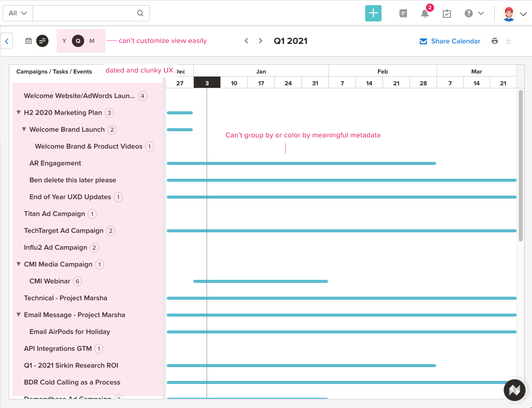This screenshot has height=408, width=532.
Task: Open Titan Ad Campaign row
Action: 54,213
